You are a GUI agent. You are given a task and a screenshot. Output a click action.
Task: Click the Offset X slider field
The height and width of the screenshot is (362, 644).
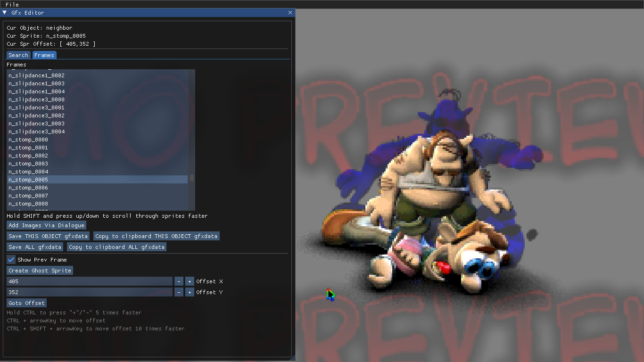[x=90, y=281]
